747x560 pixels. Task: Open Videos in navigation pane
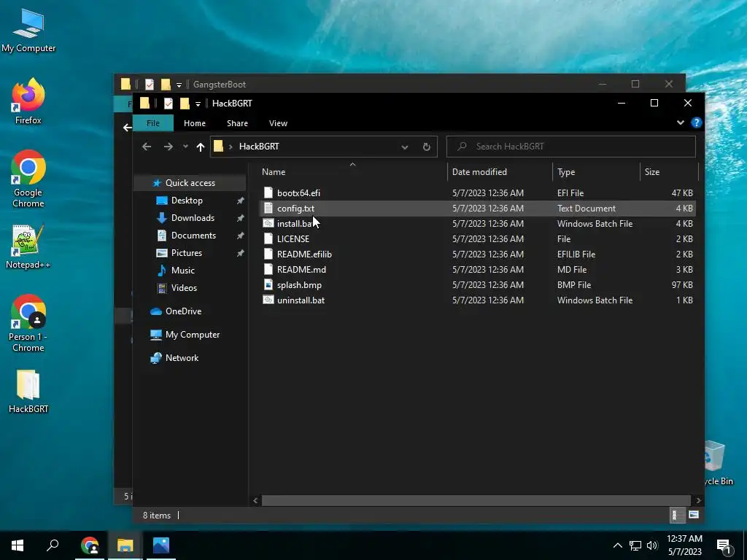pyautogui.click(x=184, y=288)
